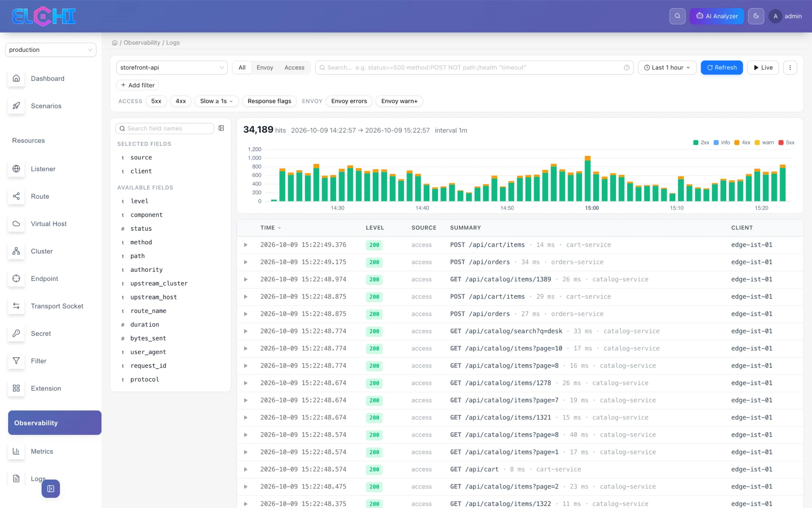The width and height of the screenshot is (812, 508).
Task: Toggle Envoy errors quick filter
Action: click(x=349, y=101)
